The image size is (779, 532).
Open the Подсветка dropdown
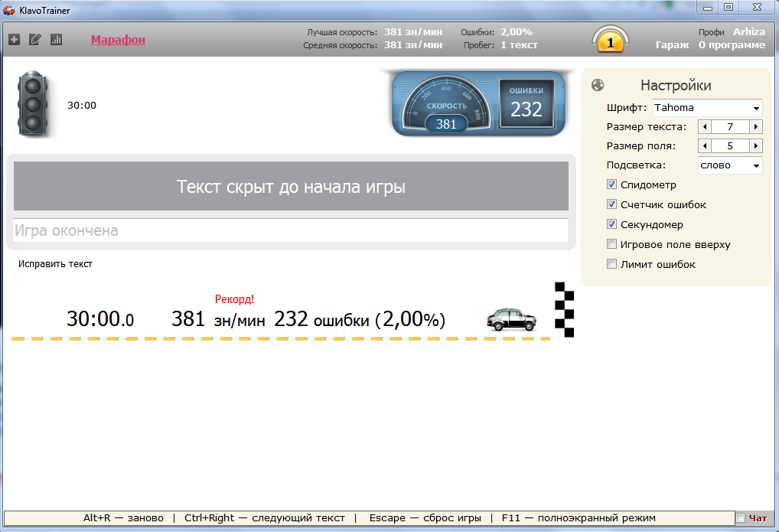point(730,165)
